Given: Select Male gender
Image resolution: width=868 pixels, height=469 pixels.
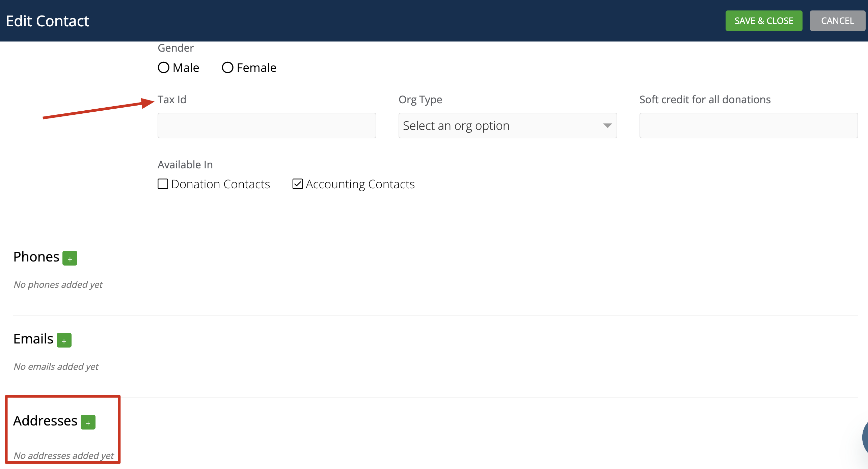Looking at the screenshot, I should [x=163, y=67].
